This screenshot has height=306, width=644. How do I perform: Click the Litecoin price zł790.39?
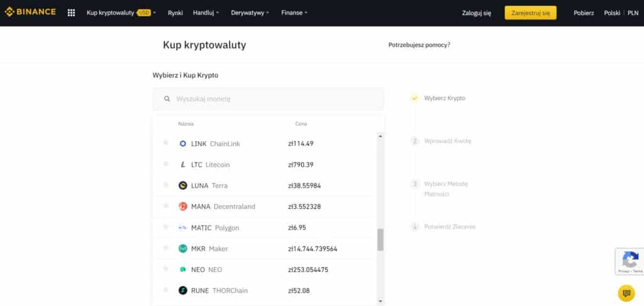click(301, 164)
